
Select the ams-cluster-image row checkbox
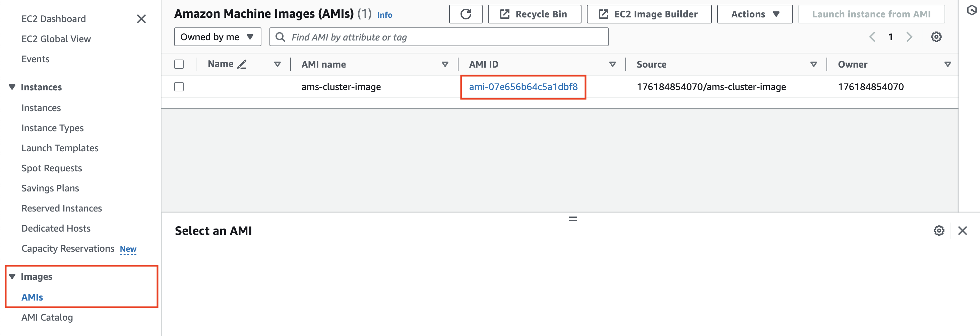point(179,87)
